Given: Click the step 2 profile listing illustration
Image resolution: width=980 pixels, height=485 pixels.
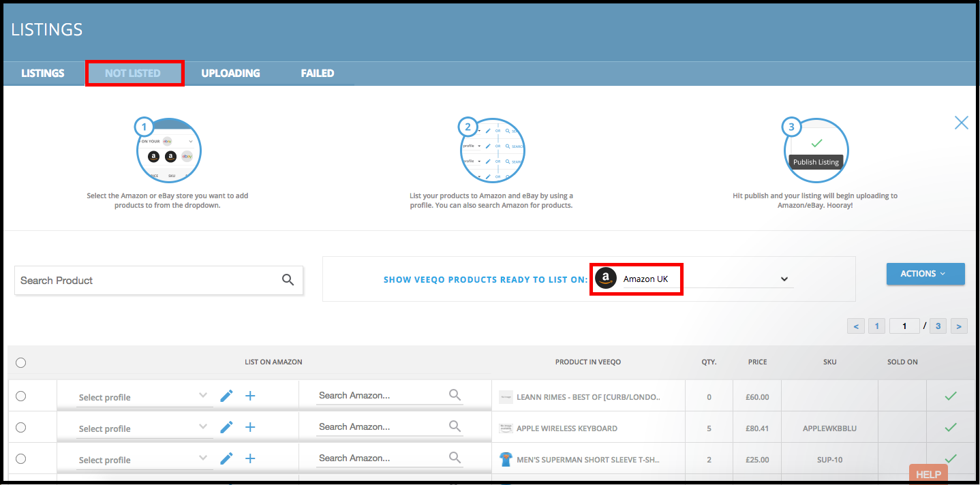Looking at the screenshot, I should [493, 149].
